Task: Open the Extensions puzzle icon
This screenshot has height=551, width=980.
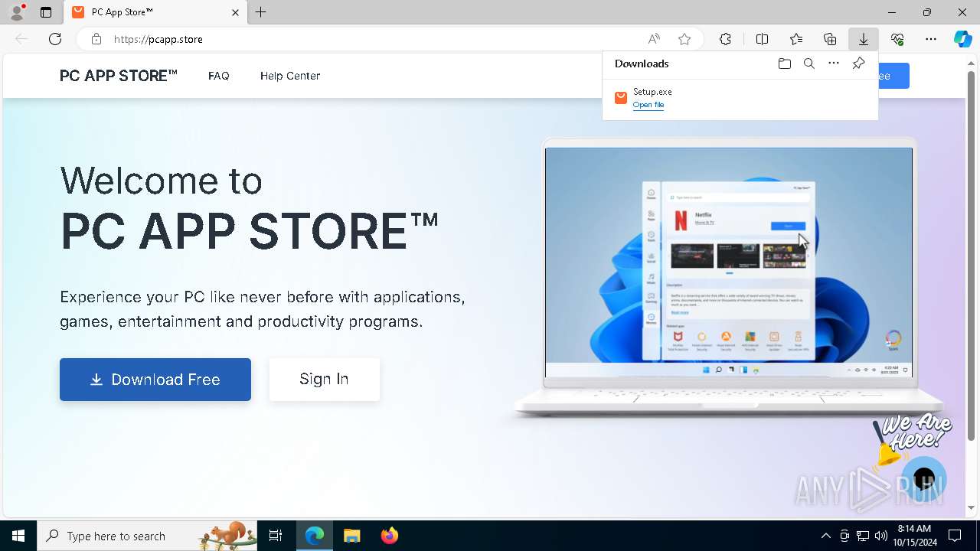Action: pos(725,39)
